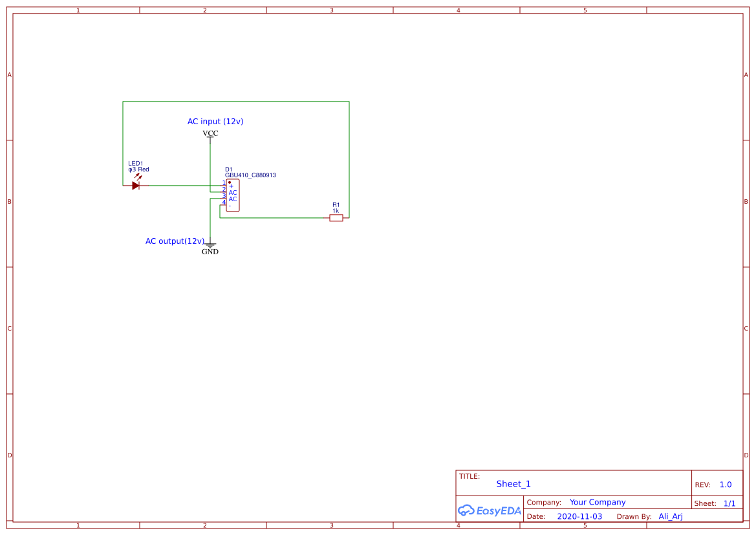The height and width of the screenshot is (535, 756).
Task: Select the R1 resistor symbol
Action: 336,218
